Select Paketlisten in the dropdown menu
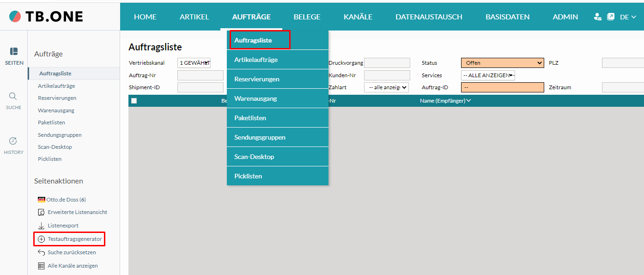The height and width of the screenshot is (275, 644). (278, 118)
